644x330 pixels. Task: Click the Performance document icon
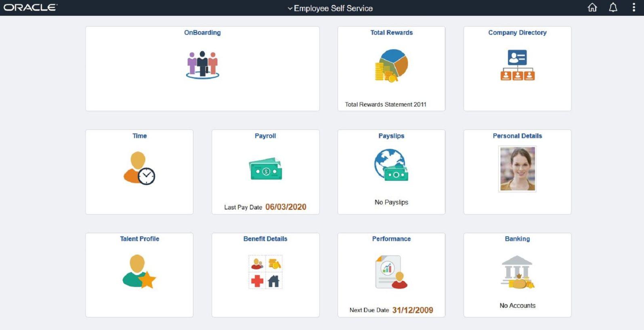pos(391,272)
